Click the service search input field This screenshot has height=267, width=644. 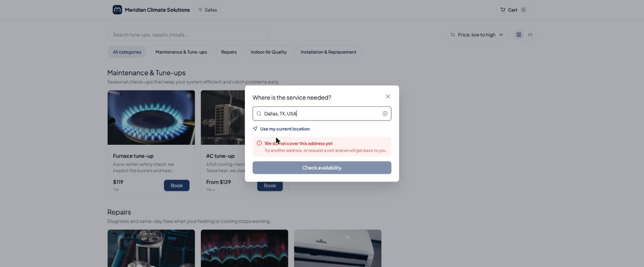(x=188, y=35)
